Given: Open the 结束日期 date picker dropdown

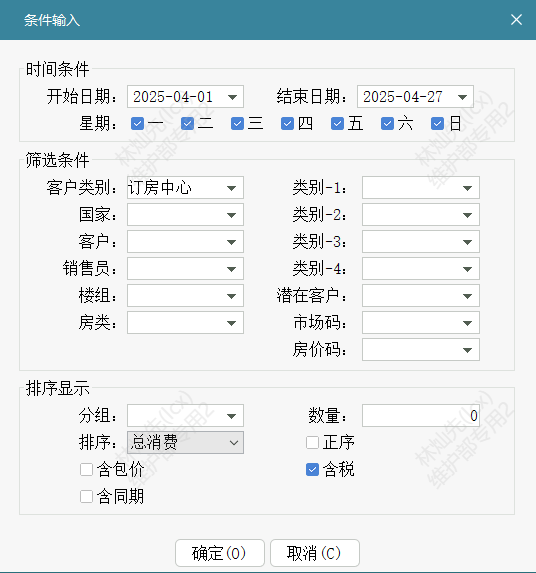Looking at the screenshot, I should coord(462,97).
